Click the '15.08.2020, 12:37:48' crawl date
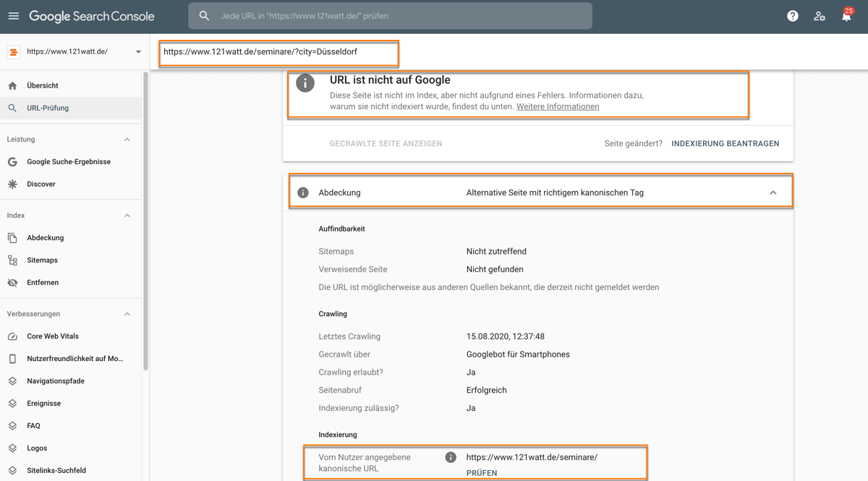The image size is (868, 481). tap(506, 336)
